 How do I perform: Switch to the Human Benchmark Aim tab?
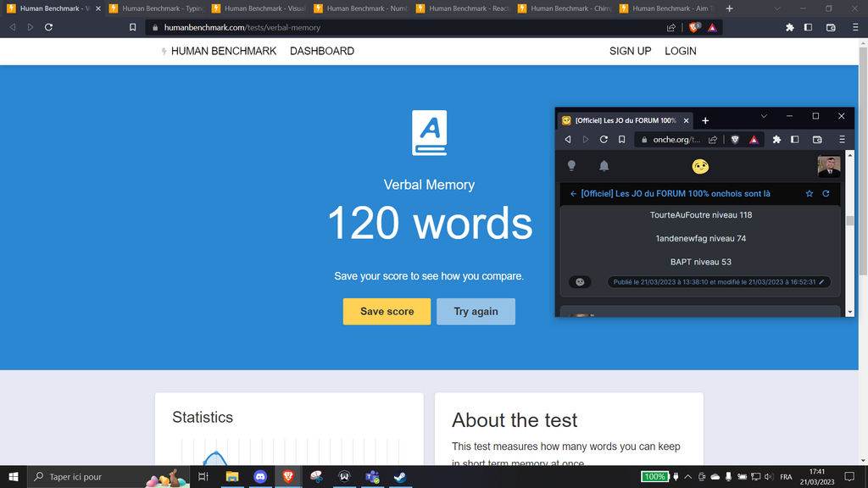[x=667, y=8]
